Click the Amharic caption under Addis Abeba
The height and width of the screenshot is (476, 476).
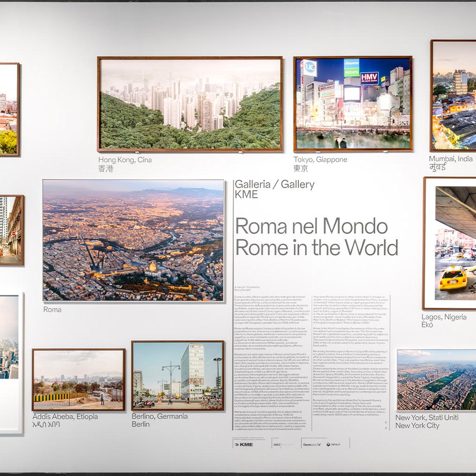(46, 424)
